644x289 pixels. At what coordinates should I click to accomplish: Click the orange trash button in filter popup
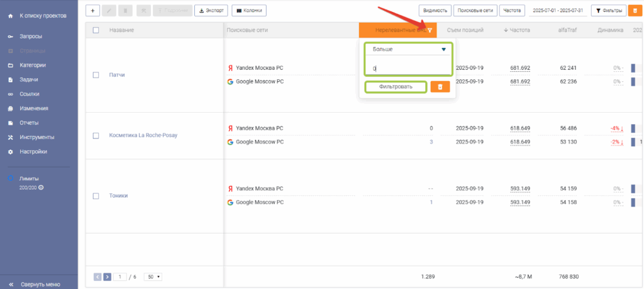click(x=440, y=87)
